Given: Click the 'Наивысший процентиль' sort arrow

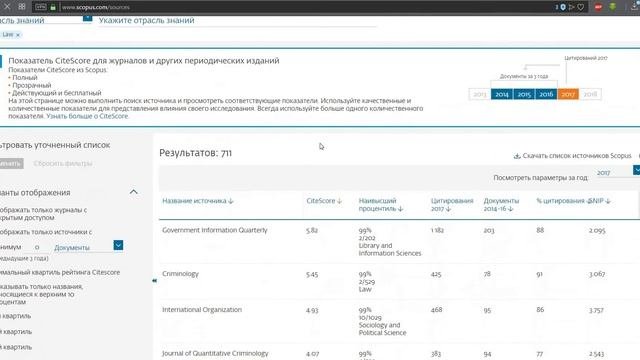Looking at the screenshot, I should pos(400,209).
